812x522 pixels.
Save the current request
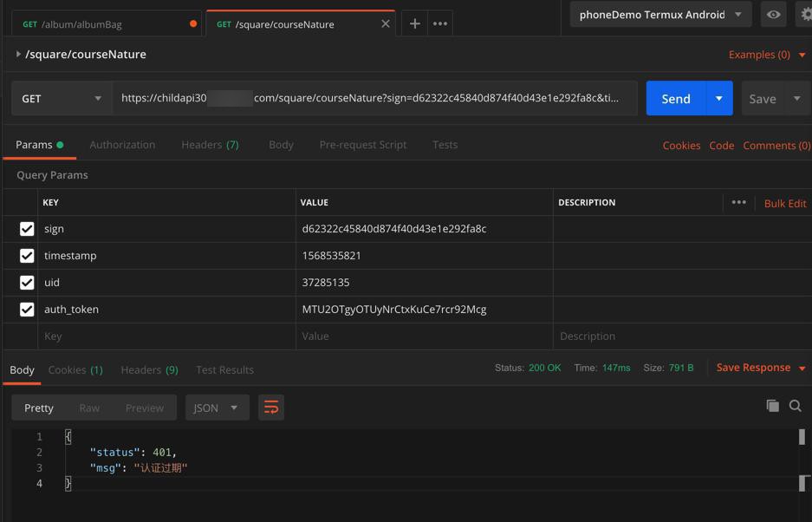(763, 99)
